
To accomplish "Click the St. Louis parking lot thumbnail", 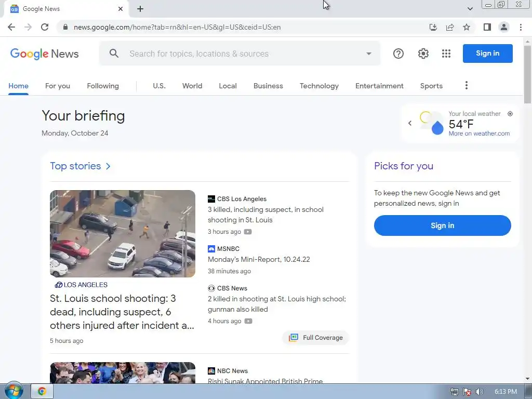I will coord(123,234).
